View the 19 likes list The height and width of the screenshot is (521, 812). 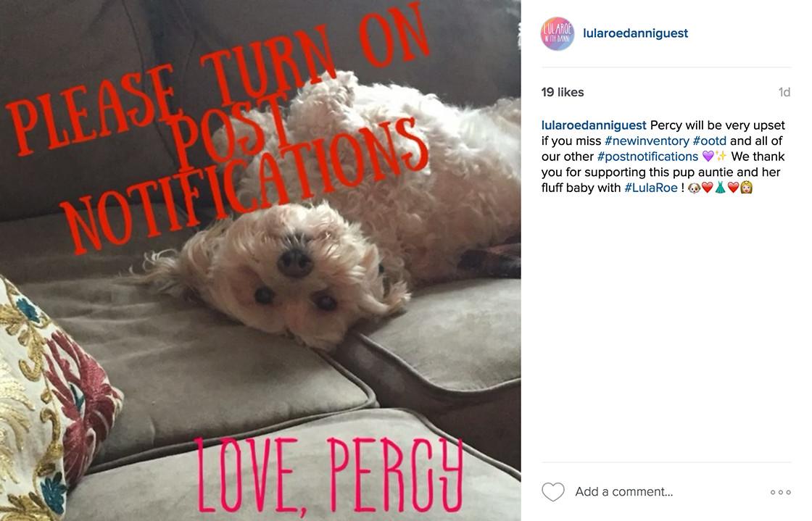coord(563,92)
